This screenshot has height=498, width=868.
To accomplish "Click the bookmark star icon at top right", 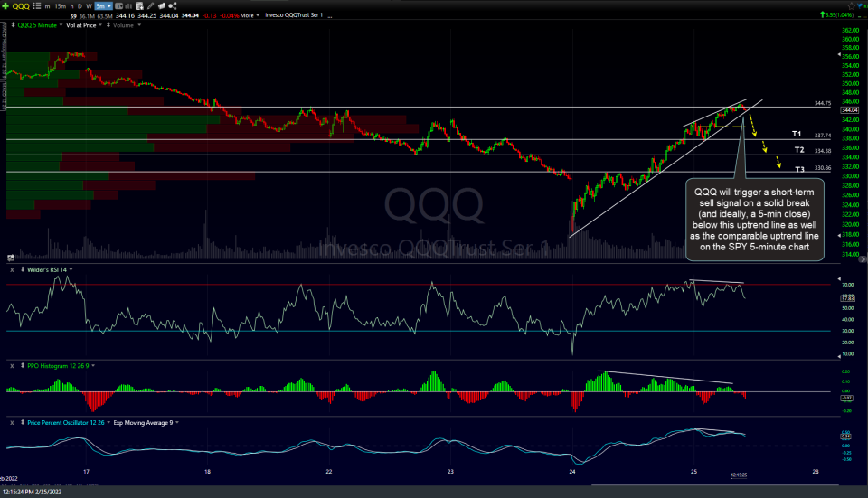I will (852, 6).
